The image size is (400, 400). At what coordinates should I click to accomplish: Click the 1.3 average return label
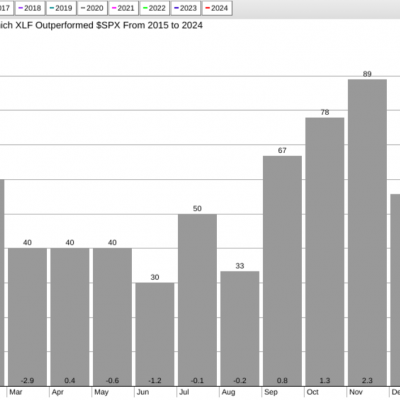click(x=325, y=381)
